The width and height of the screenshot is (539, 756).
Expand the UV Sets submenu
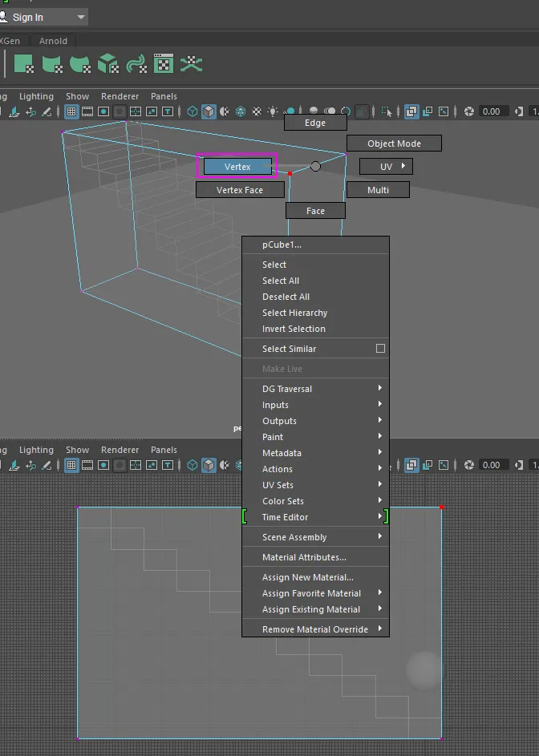[315, 485]
